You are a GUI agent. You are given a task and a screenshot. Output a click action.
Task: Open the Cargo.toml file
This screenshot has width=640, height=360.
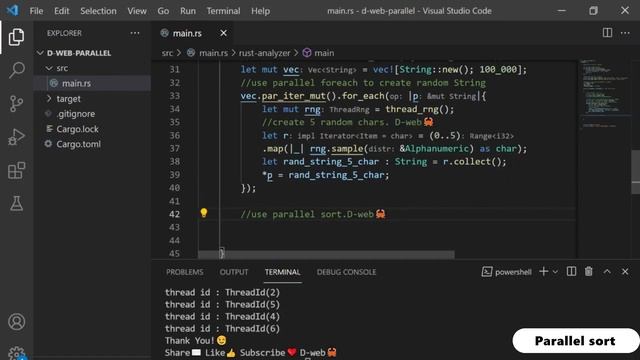coord(78,144)
